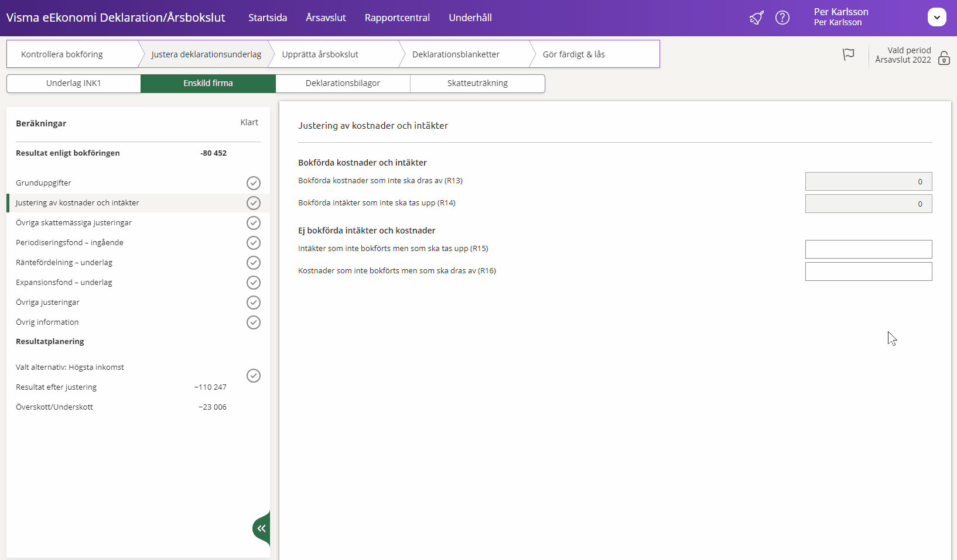Image resolution: width=957 pixels, height=560 pixels.
Task: Click checkmark icon beside Resultatplanering section
Action: [x=253, y=376]
